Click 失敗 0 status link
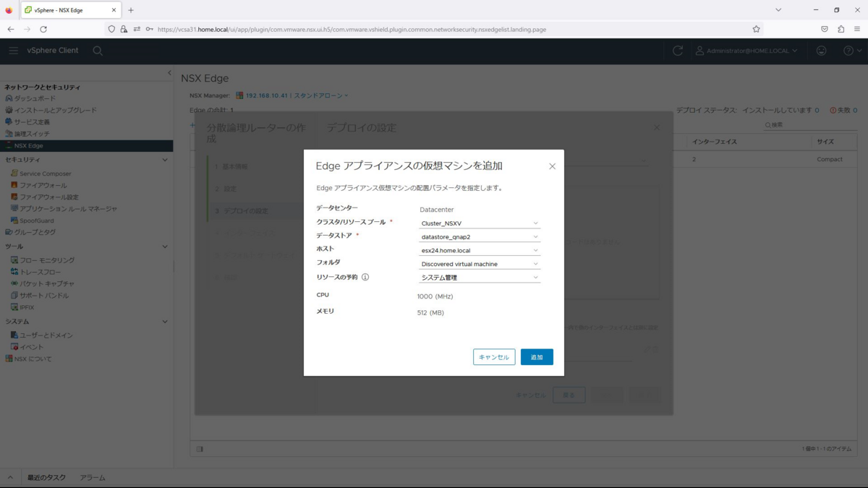868x488 pixels. (843, 110)
